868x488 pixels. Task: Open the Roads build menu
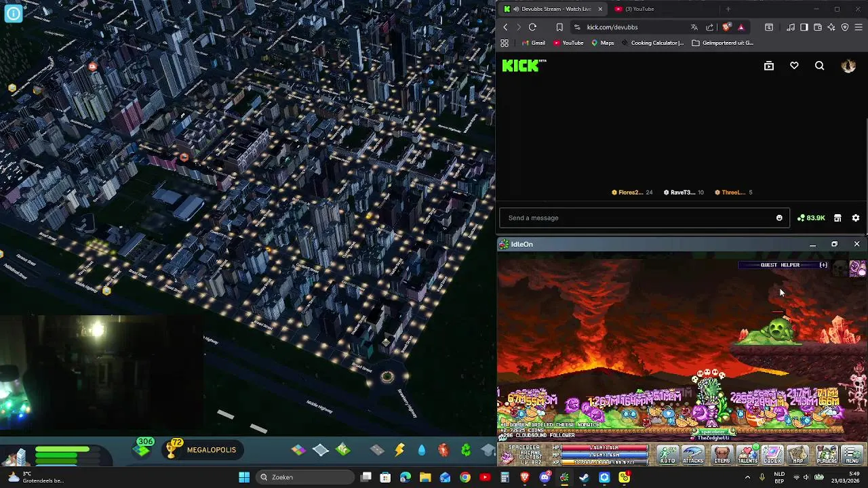[x=377, y=449]
